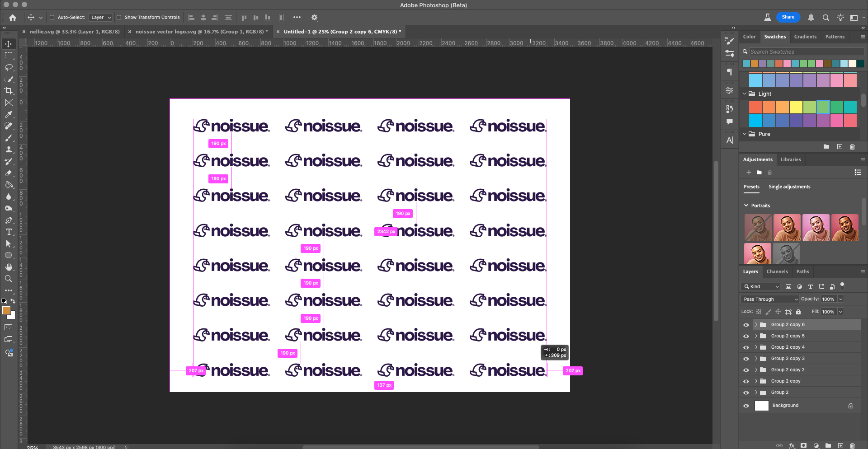Switch to the Channels tab
Viewport: 868px width, 449px height.
pos(777,271)
